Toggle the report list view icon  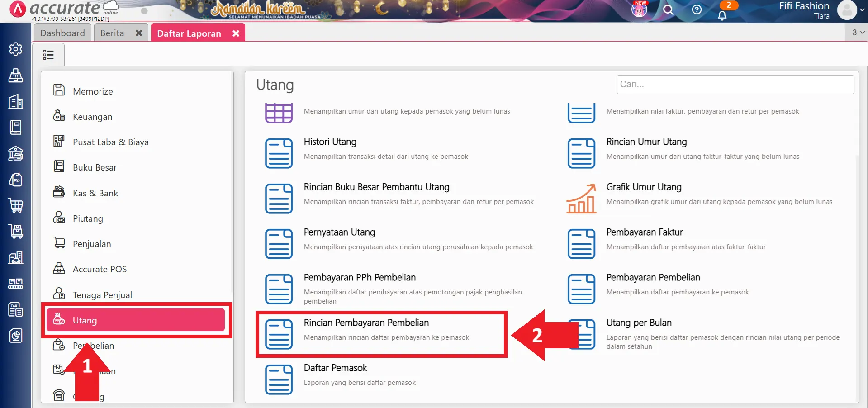click(x=48, y=55)
